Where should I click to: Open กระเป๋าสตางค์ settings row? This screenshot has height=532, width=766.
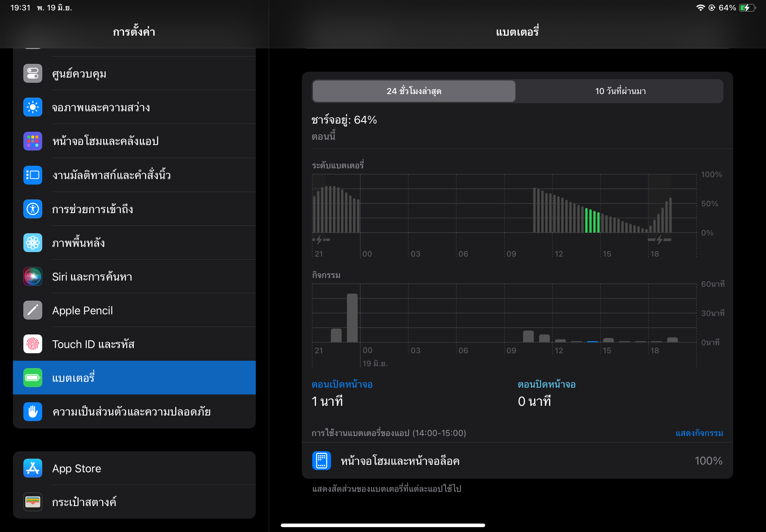[134, 502]
